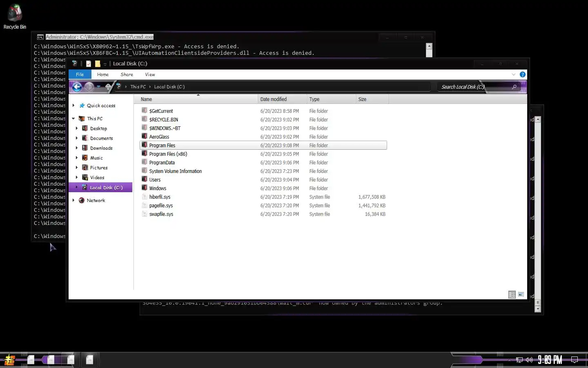588x368 pixels.
Task: Expand the Documents tree node arrow
Action: coord(77,138)
